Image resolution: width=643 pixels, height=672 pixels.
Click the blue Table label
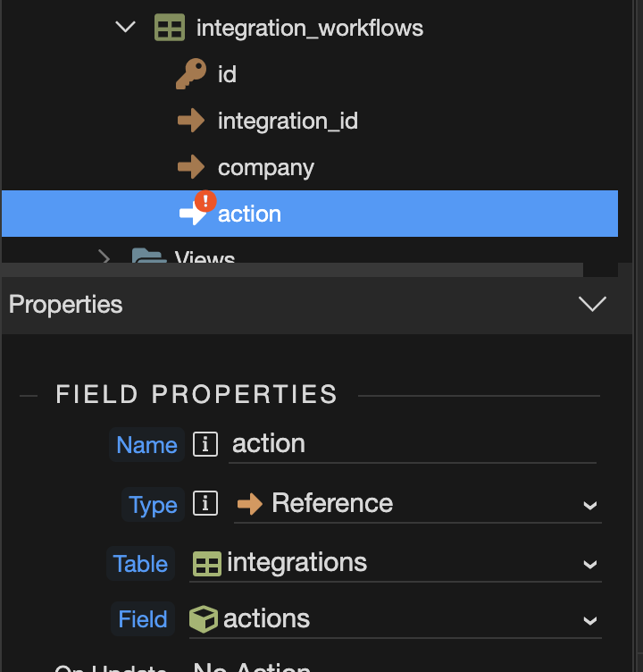pyautogui.click(x=140, y=564)
